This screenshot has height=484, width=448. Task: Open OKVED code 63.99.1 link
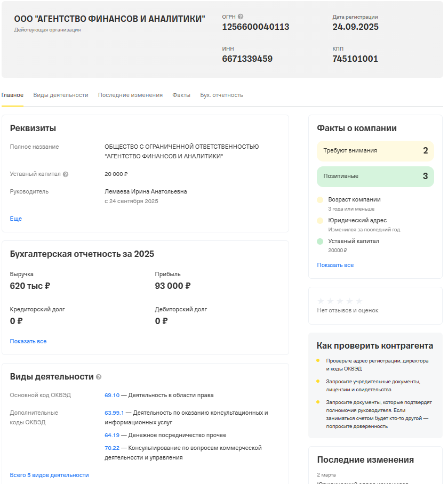click(x=114, y=413)
